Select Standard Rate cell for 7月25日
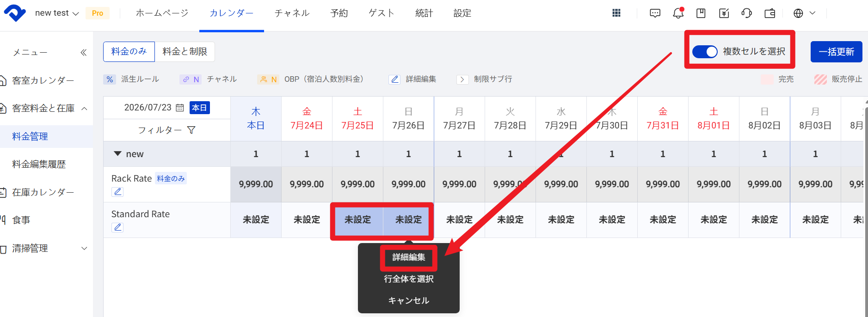 358,220
